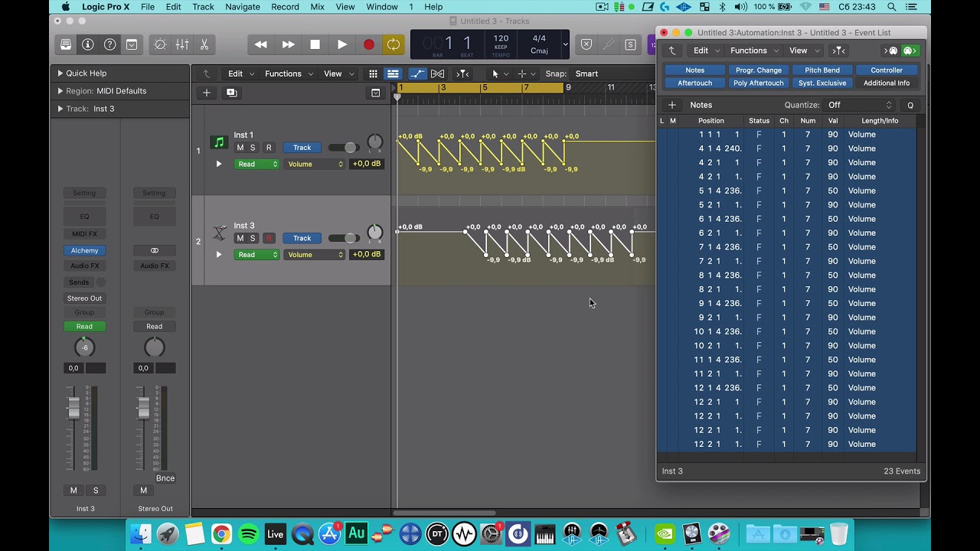Open the pointer tool menu
This screenshot has height=551, width=980.
click(x=498, y=73)
